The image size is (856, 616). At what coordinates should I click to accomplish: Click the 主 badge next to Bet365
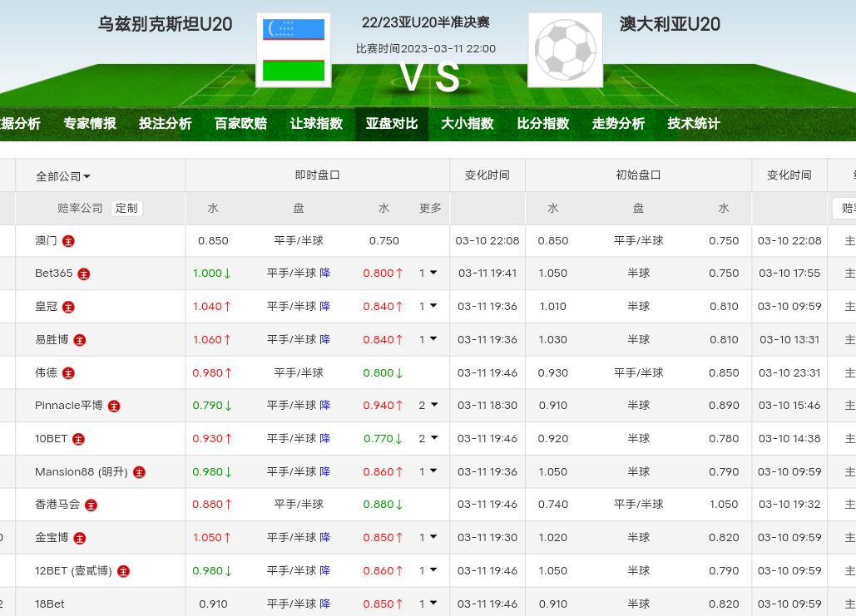coord(84,274)
